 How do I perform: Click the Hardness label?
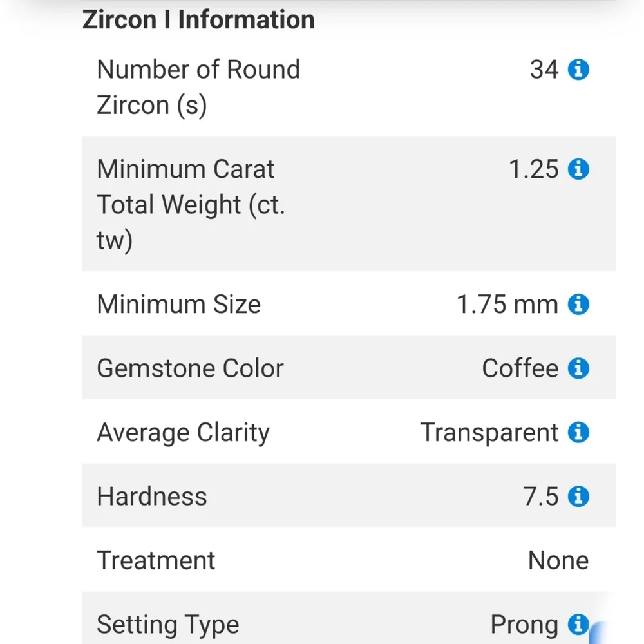[152, 497]
